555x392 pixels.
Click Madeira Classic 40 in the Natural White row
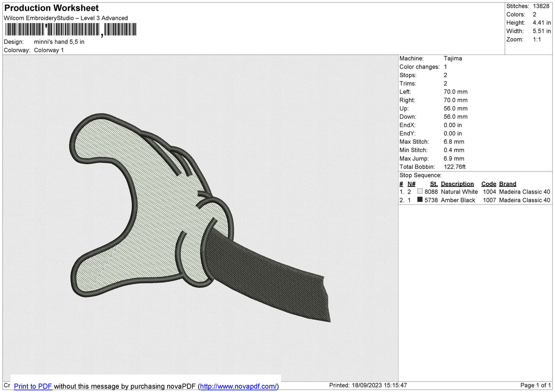click(525, 191)
